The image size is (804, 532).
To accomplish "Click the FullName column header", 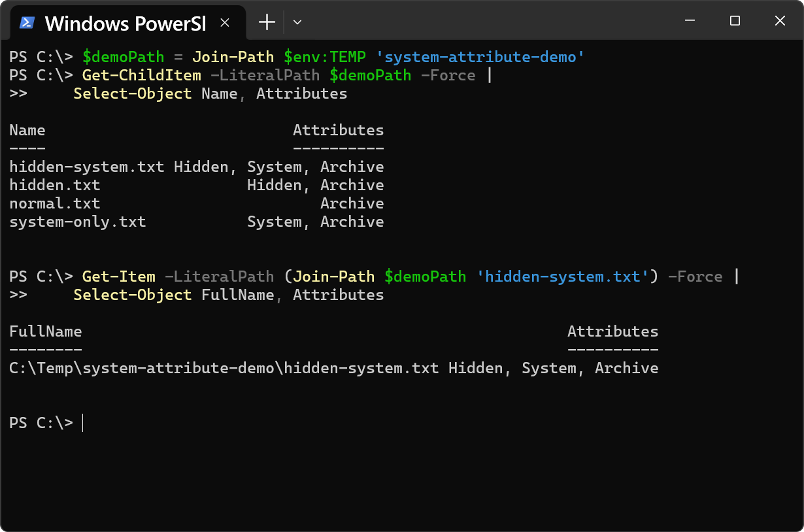I will coord(46,331).
